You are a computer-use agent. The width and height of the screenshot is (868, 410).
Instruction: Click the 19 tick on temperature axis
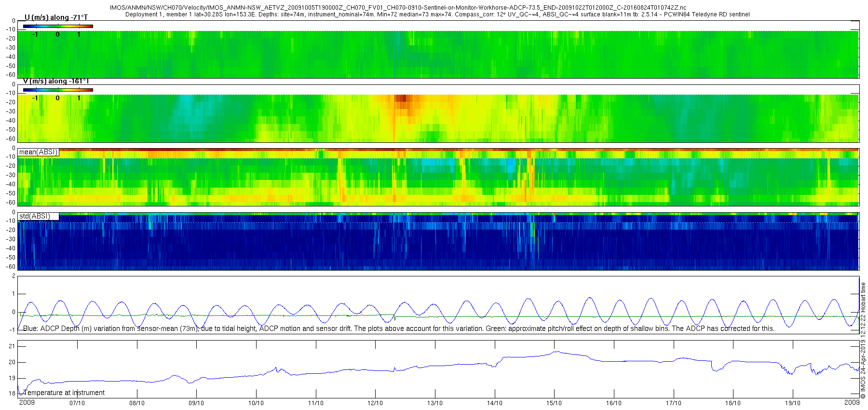point(12,378)
